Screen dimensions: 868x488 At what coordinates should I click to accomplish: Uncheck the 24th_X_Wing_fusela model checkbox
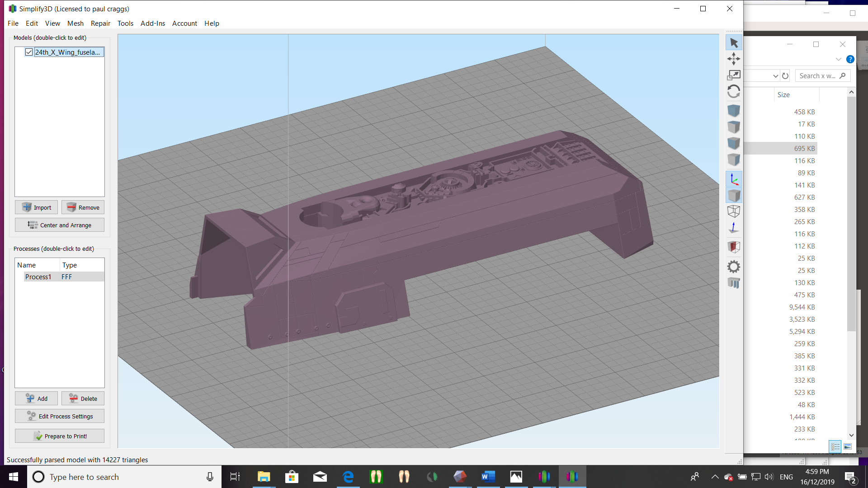pyautogui.click(x=29, y=52)
